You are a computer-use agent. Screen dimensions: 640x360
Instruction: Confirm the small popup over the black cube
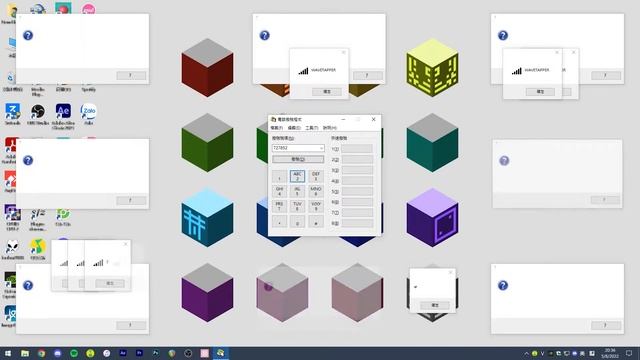[x=435, y=305]
